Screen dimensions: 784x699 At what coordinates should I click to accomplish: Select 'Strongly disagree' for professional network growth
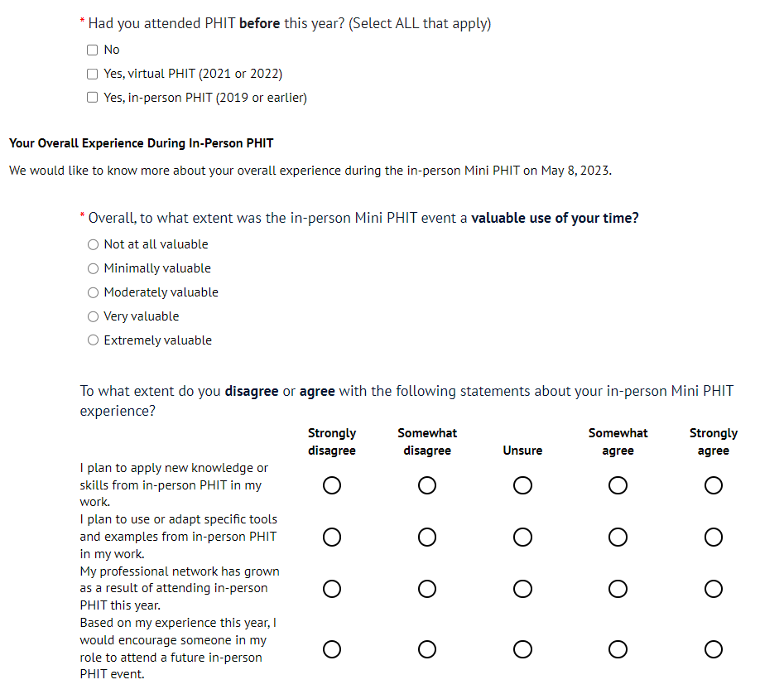coord(332,589)
